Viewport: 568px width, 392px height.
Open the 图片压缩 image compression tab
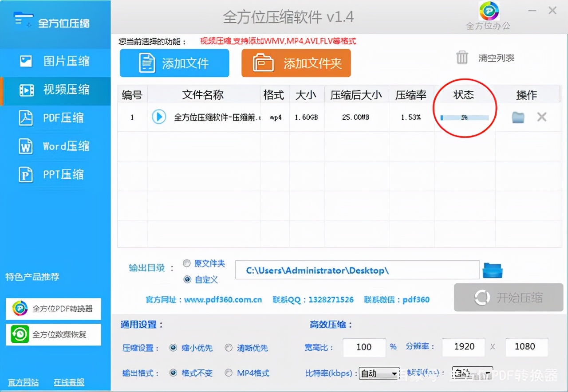tap(55, 61)
